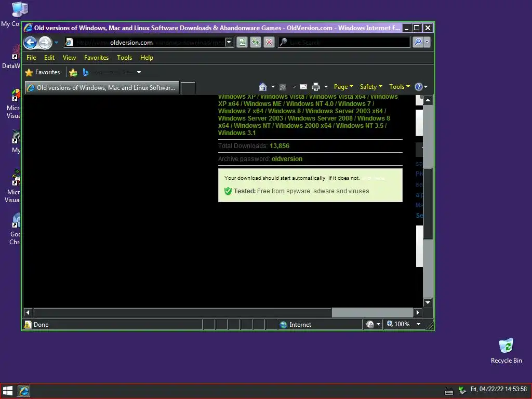Click the Forward navigation arrow
Viewport: 532px width, 399px height.
point(45,43)
